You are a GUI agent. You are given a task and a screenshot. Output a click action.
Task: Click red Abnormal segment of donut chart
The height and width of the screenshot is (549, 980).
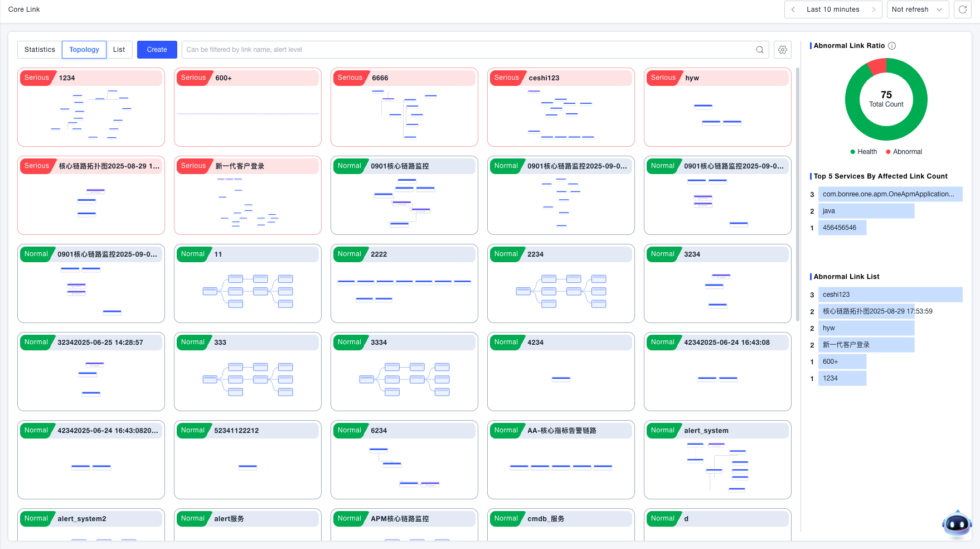pyautogui.click(x=877, y=66)
